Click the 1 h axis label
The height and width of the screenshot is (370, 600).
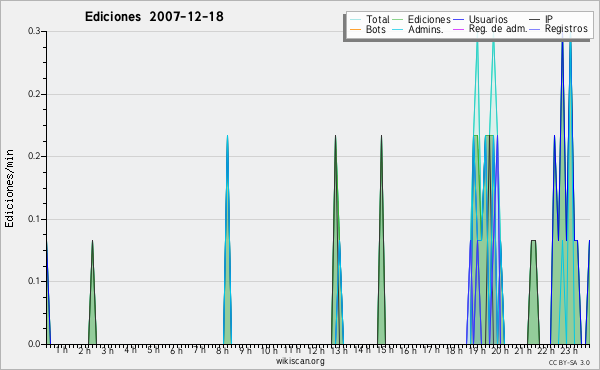[x=62, y=350]
